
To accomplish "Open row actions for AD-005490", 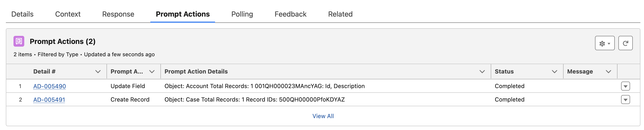I will tap(625, 86).
